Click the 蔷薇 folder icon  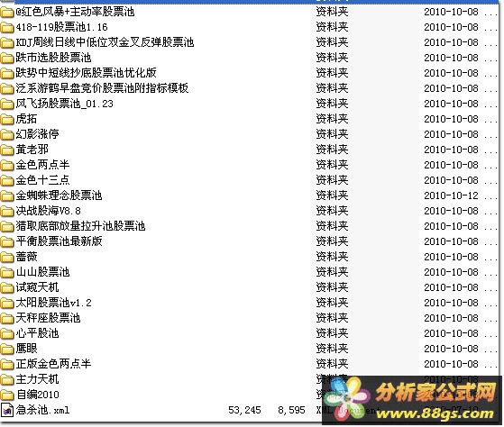coord(6,258)
